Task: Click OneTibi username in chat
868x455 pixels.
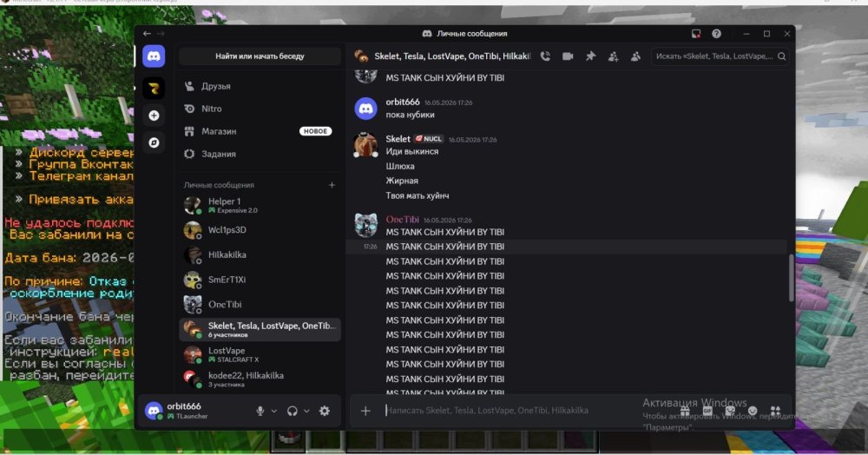Action: [x=403, y=220]
